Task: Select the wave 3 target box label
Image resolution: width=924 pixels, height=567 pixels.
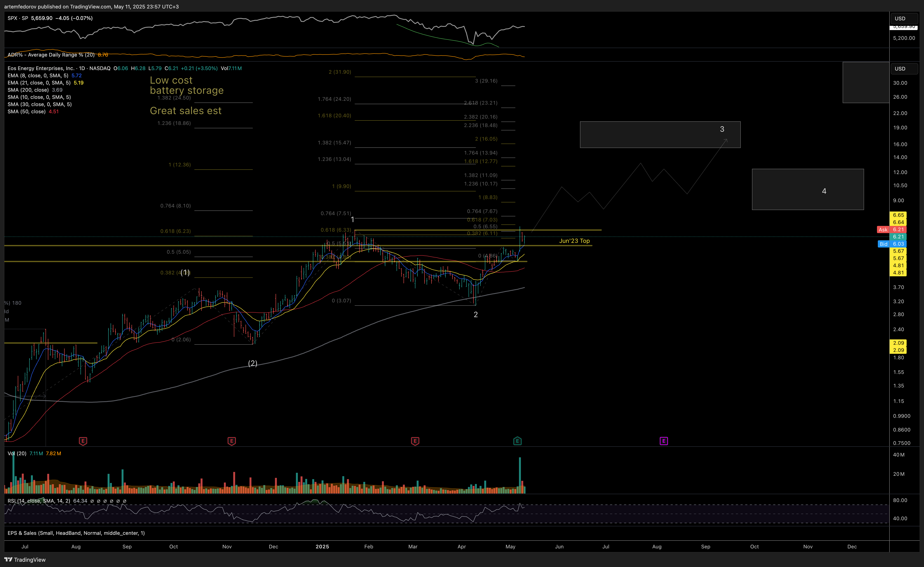Action: click(x=722, y=129)
